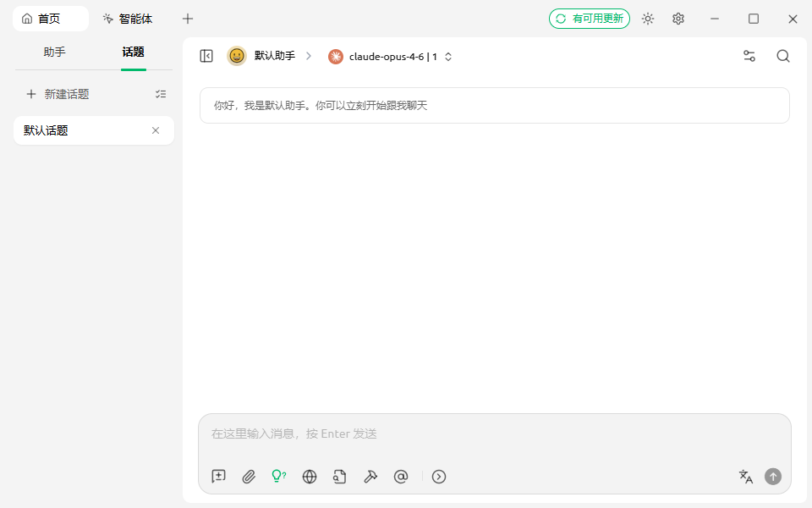Switch to the 助手 tab
This screenshot has width=812, height=508.
tap(53, 52)
